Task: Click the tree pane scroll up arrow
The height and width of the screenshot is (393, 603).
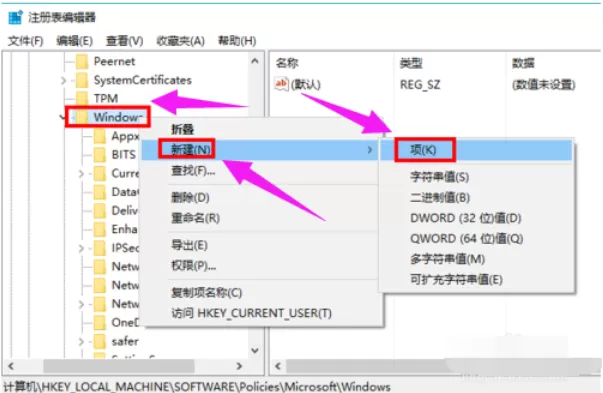Action: [x=255, y=61]
